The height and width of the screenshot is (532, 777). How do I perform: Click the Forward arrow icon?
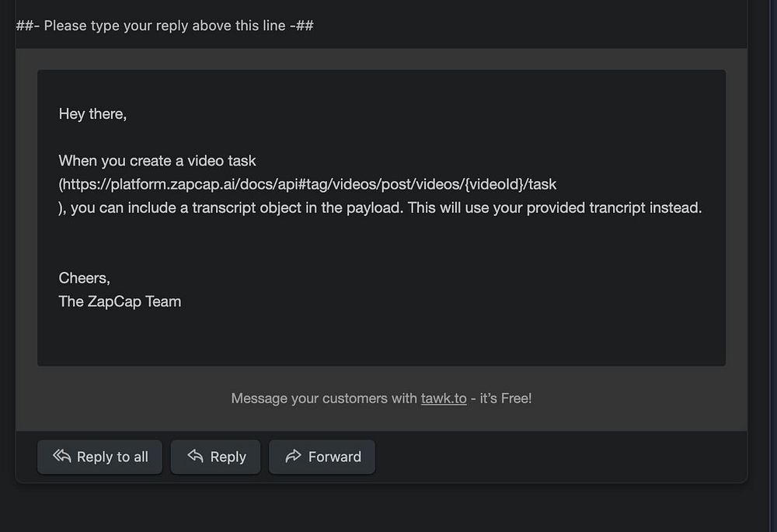coord(293,457)
